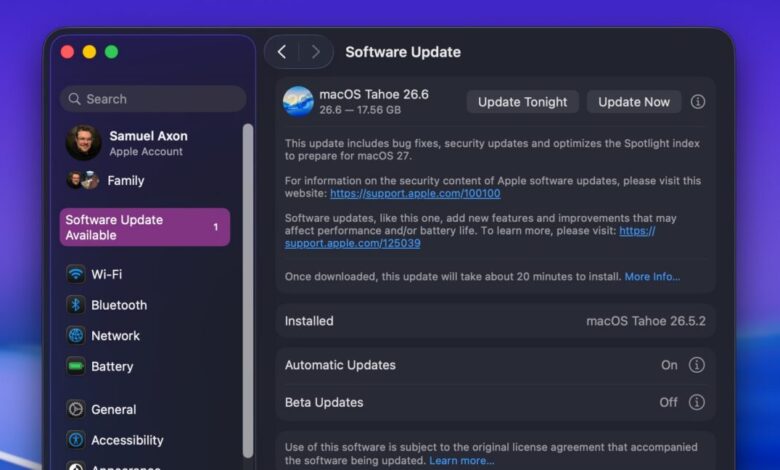
Task: Click the Installed macOS Tahoe 26.5.2 text
Action: coord(646,321)
